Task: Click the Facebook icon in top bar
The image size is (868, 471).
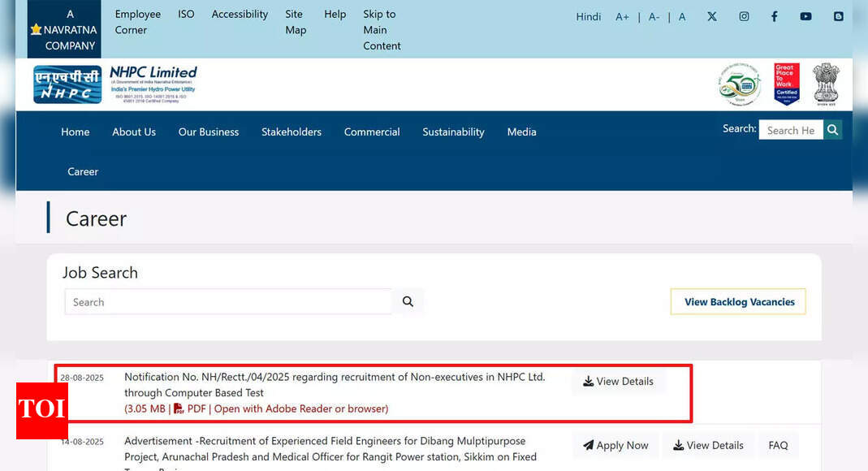Action: point(774,16)
